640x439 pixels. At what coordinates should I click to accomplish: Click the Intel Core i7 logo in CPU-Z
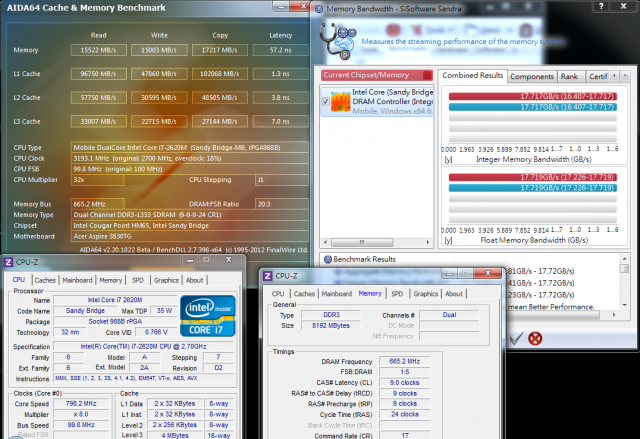click(x=207, y=316)
